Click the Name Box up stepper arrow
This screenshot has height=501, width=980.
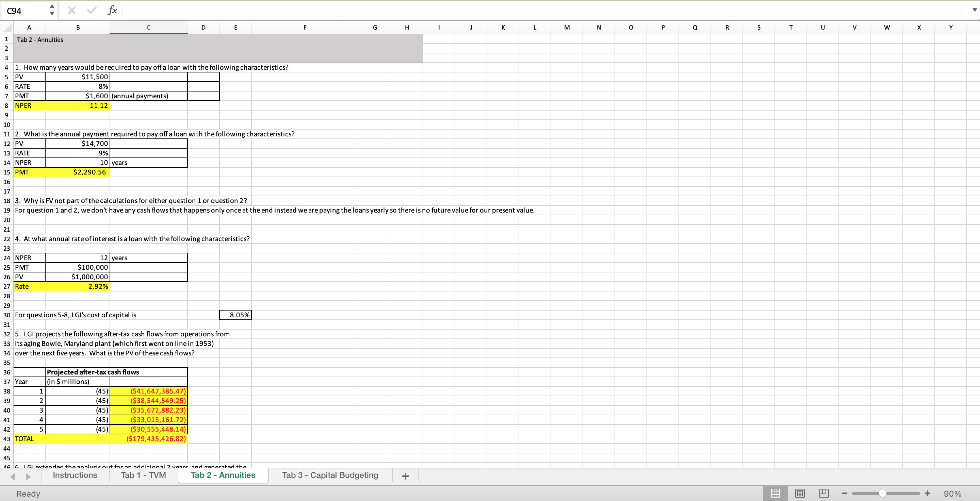(x=52, y=6)
